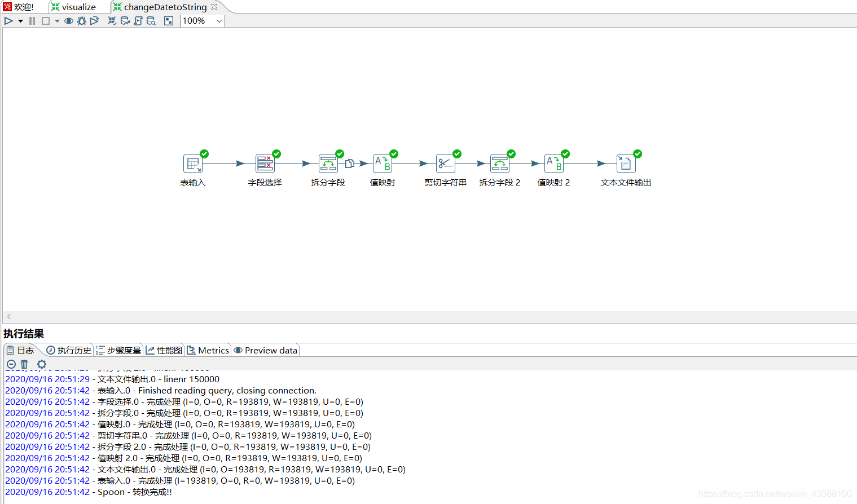Open the 性能图 tab
The width and height of the screenshot is (857, 504).
(164, 350)
